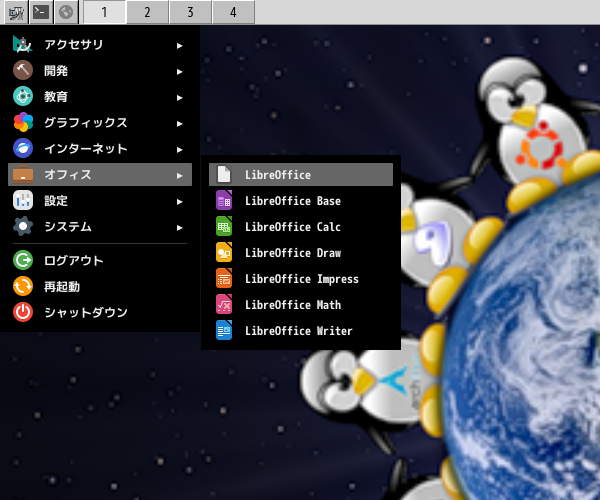The width and height of the screenshot is (600, 500).
Task: Click the orange LibreOffice Impress icon
Action: pos(224,279)
